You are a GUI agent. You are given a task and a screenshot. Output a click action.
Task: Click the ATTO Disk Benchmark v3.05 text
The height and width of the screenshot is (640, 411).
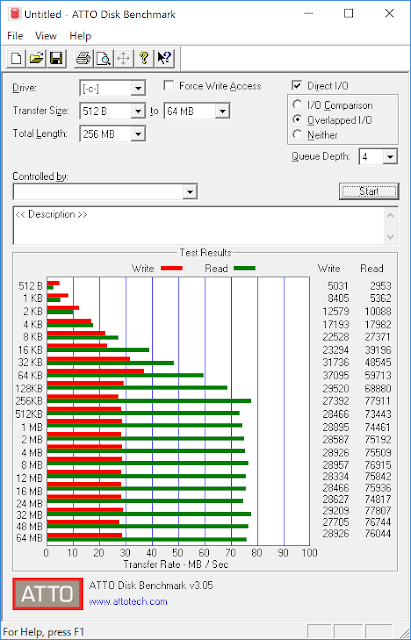point(151,585)
